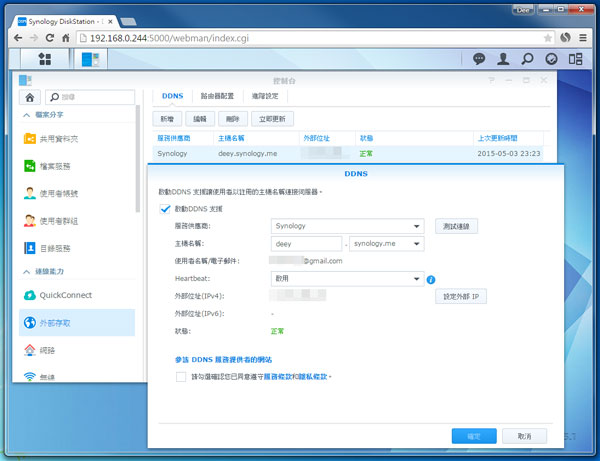Image resolution: width=600 pixels, height=461 pixels.
Task: Click the user account options icon
Action: click(503, 59)
